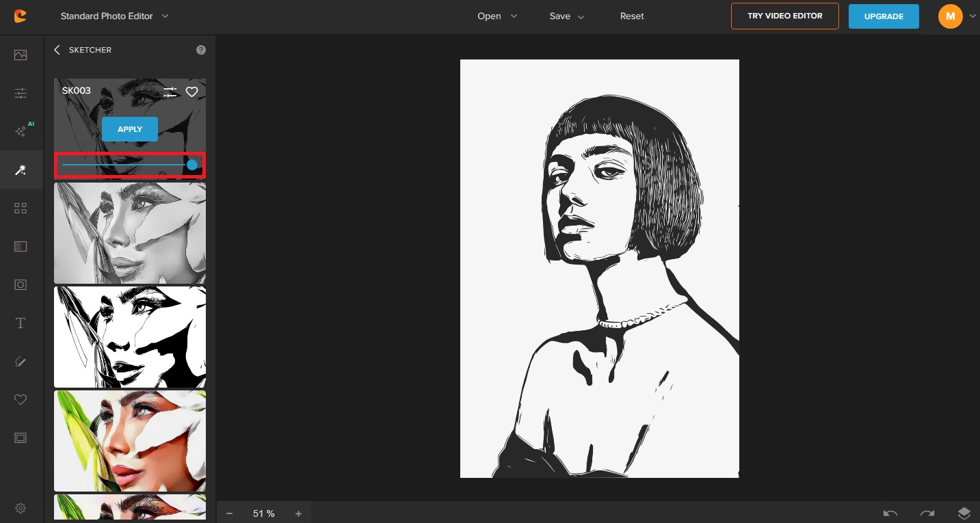This screenshot has height=523, width=980.
Task: Select the Edit adjustments tool
Action: click(x=21, y=93)
